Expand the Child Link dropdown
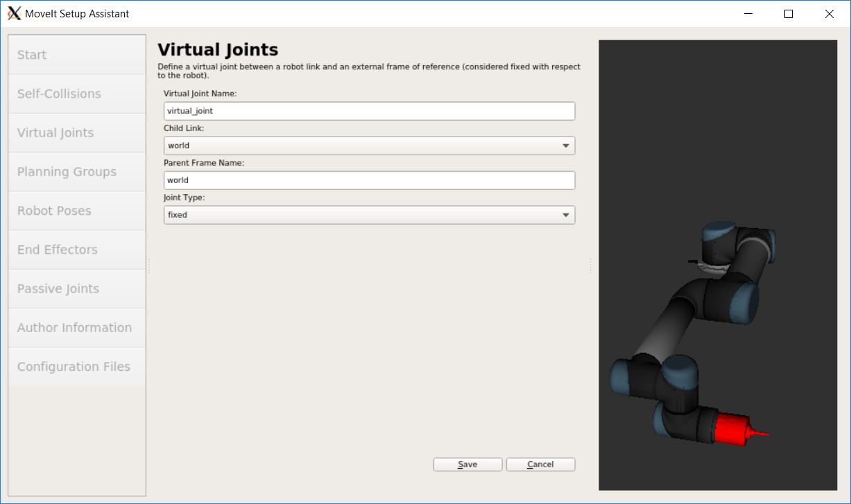Image resolution: width=851 pixels, height=504 pixels. click(567, 146)
